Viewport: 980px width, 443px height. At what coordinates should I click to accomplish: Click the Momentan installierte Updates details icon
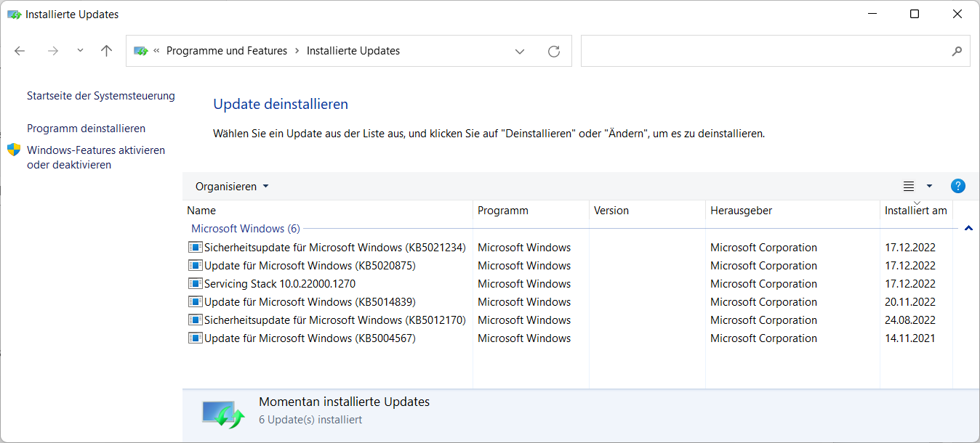(222, 414)
